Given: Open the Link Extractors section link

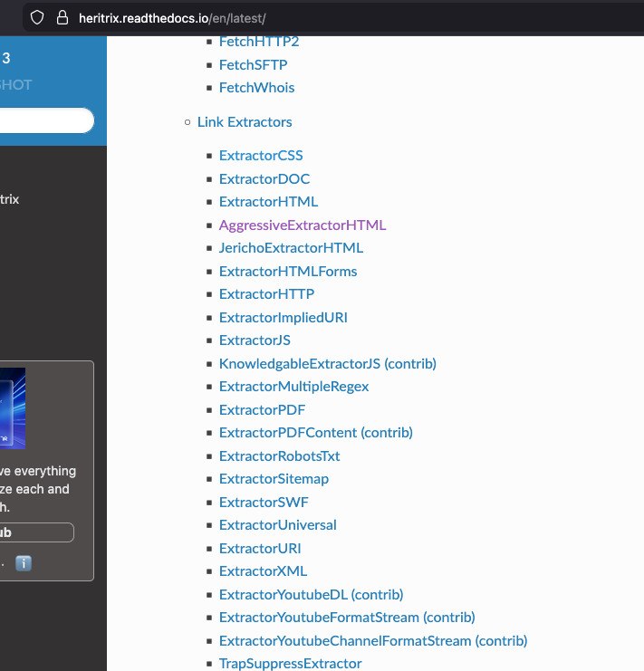Looking at the screenshot, I should click(x=245, y=121).
